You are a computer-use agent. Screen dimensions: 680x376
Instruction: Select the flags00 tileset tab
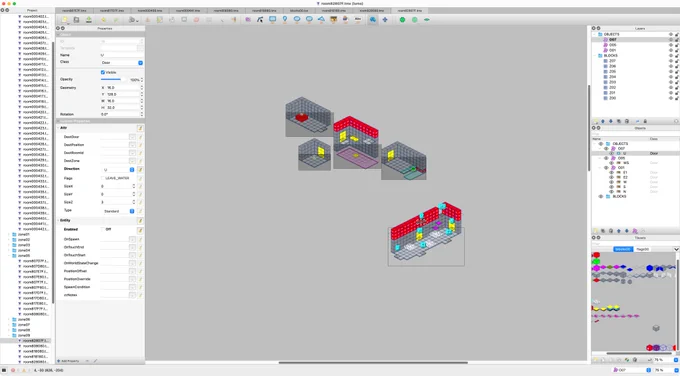[x=643, y=249]
